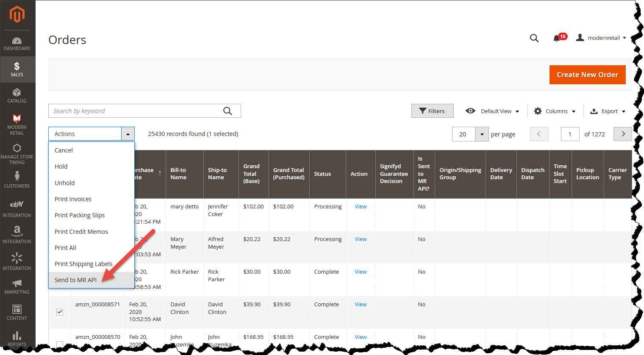
Task: Sort by Carrier Type column header
Action: click(618, 174)
